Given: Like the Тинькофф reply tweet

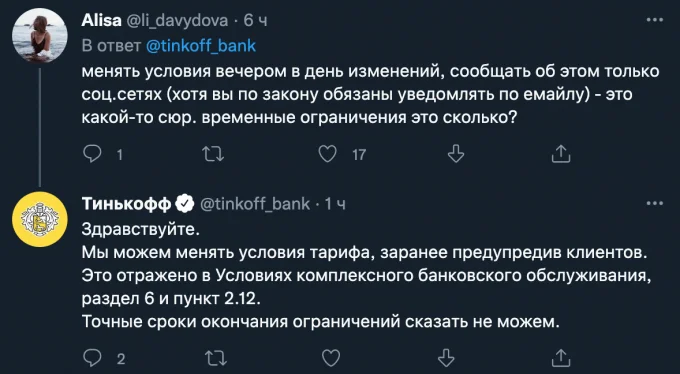Looking at the screenshot, I should point(330,358).
